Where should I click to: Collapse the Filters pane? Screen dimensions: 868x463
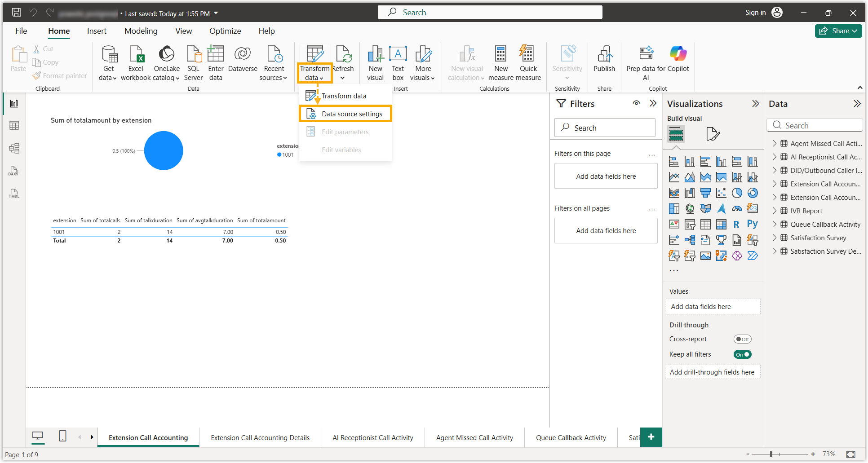pos(653,103)
